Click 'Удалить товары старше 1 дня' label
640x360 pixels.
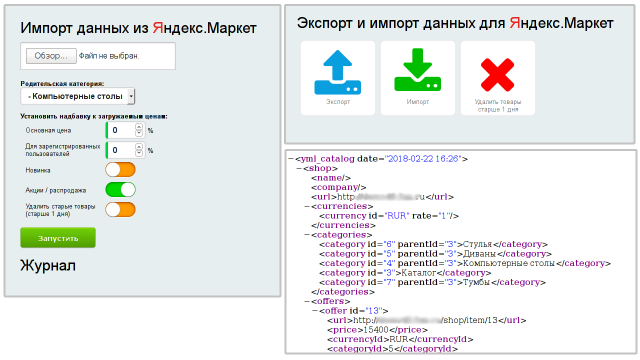498,105
